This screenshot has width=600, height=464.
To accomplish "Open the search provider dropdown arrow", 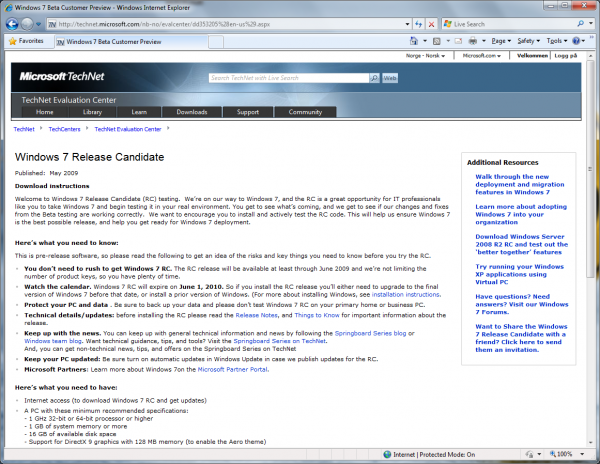I will tap(590, 24).
